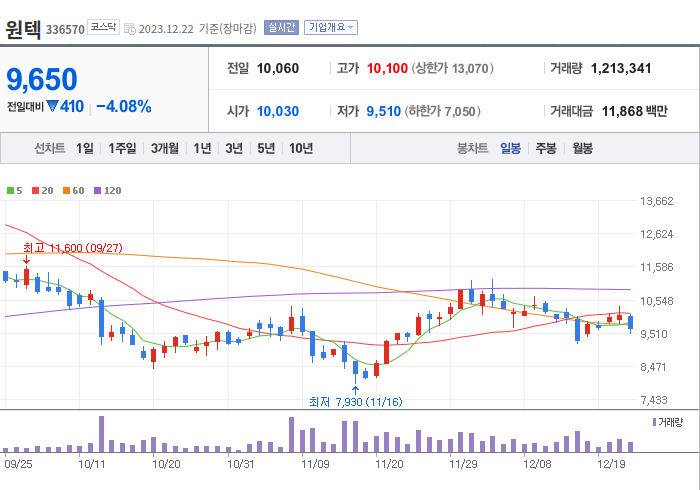Click the red 20-day moving average swatch
This screenshot has width=700, height=490.
click(x=35, y=191)
